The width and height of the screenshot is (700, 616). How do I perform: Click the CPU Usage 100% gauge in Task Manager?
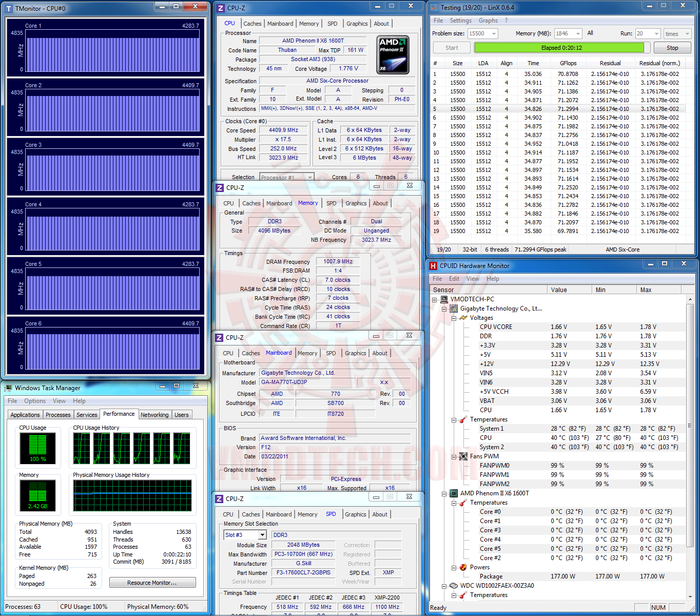(37, 448)
